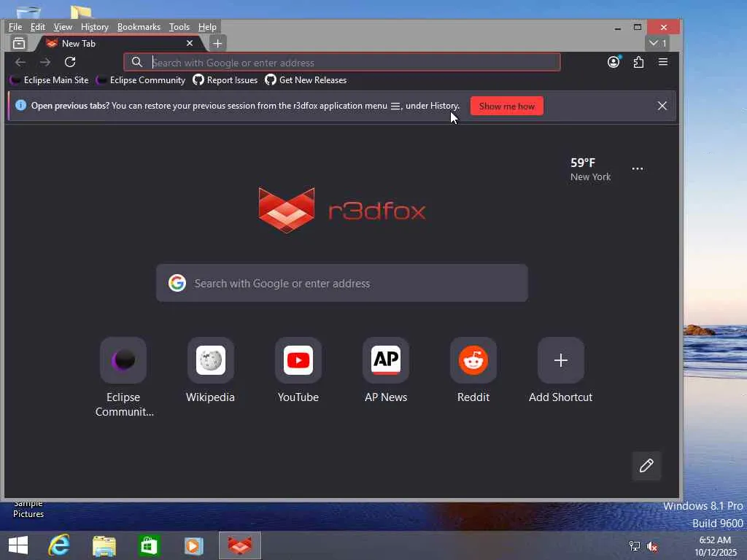Viewport: 747px width, 560px height.
Task: Click the Show me how button
Action: pos(507,106)
